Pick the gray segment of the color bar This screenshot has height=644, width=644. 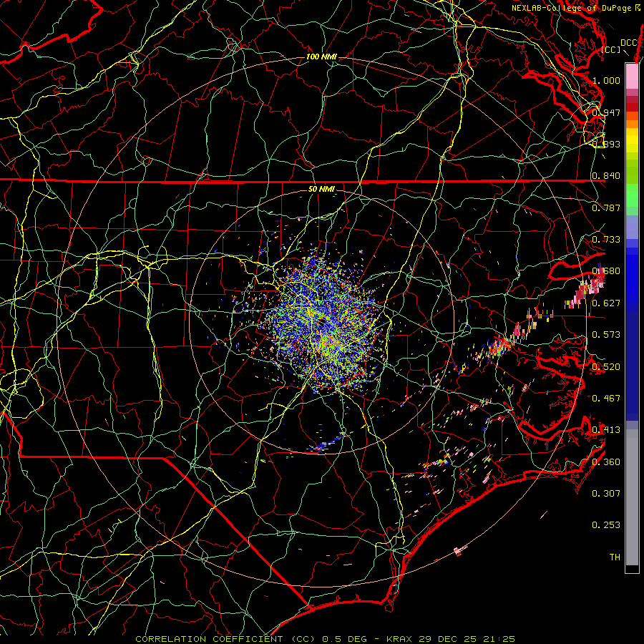(632, 497)
